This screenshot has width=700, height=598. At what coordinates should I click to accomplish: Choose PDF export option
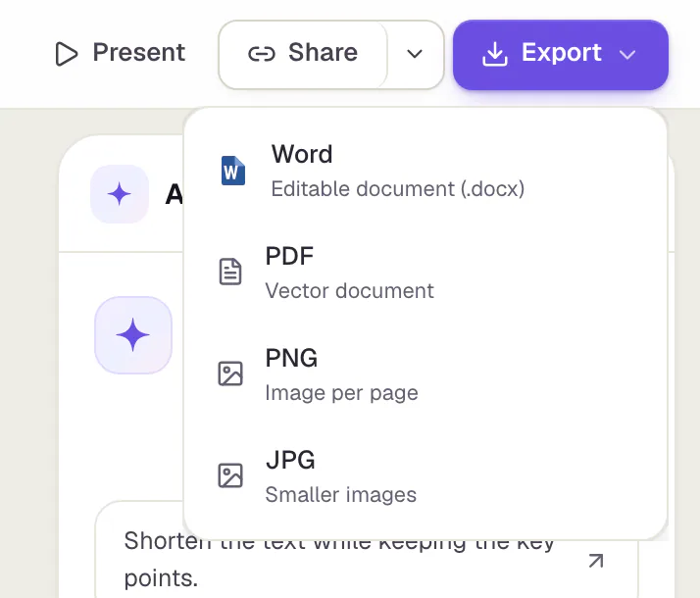point(425,273)
